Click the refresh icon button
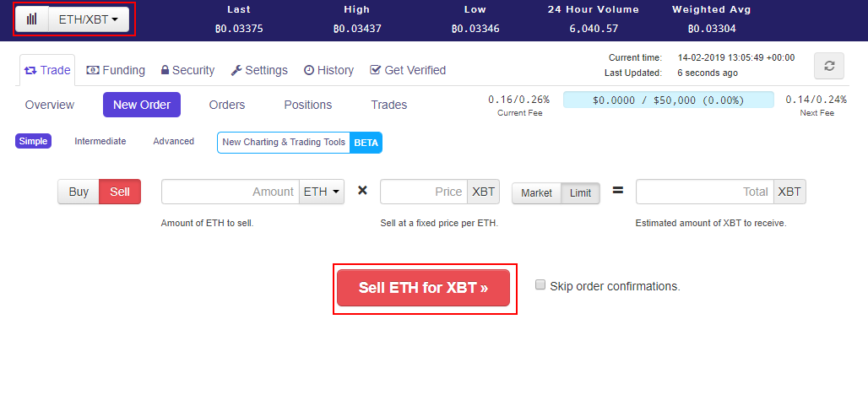This screenshot has height=395, width=868. point(828,66)
